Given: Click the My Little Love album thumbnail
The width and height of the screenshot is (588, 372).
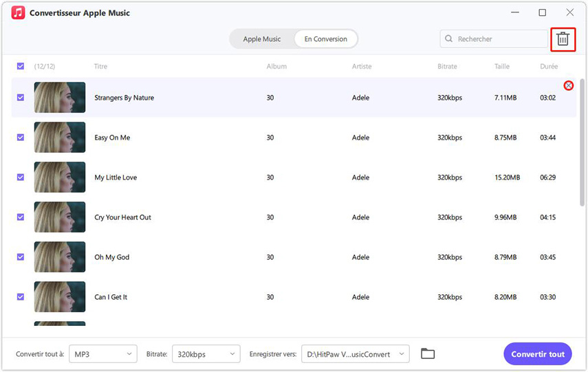Looking at the screenshot, I should point(60,177).
